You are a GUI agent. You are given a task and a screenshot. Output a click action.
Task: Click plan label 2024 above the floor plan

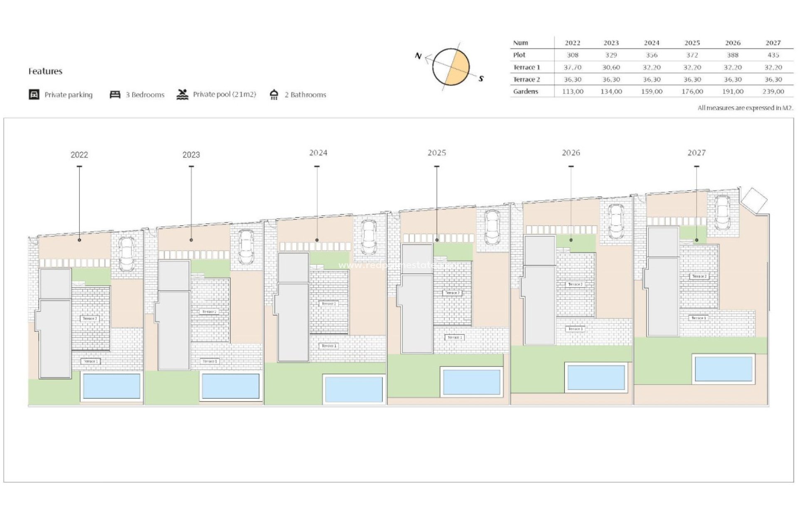coord(318,153)
